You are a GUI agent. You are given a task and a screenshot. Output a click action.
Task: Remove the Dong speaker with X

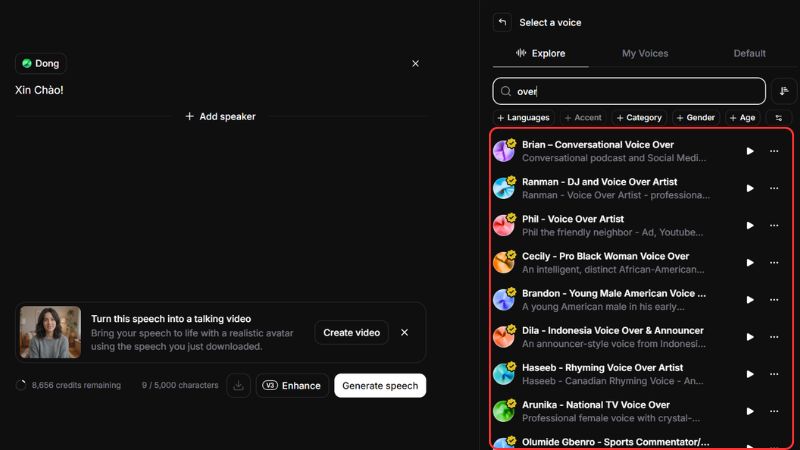pos(416,63)
